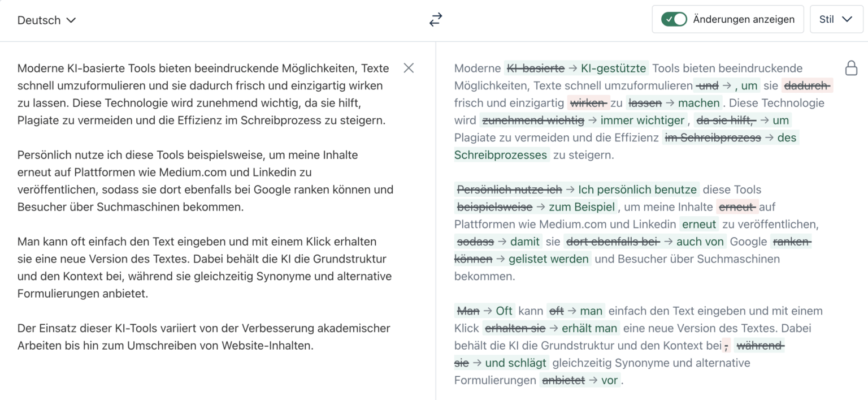Select the 'immer wichtiger' change
This screenshot has height=400, width=868.
point(642,120)
